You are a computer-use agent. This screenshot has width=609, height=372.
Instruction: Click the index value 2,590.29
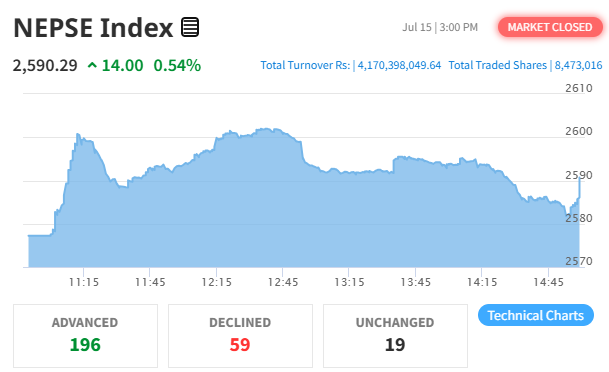(x=45, y=65)
